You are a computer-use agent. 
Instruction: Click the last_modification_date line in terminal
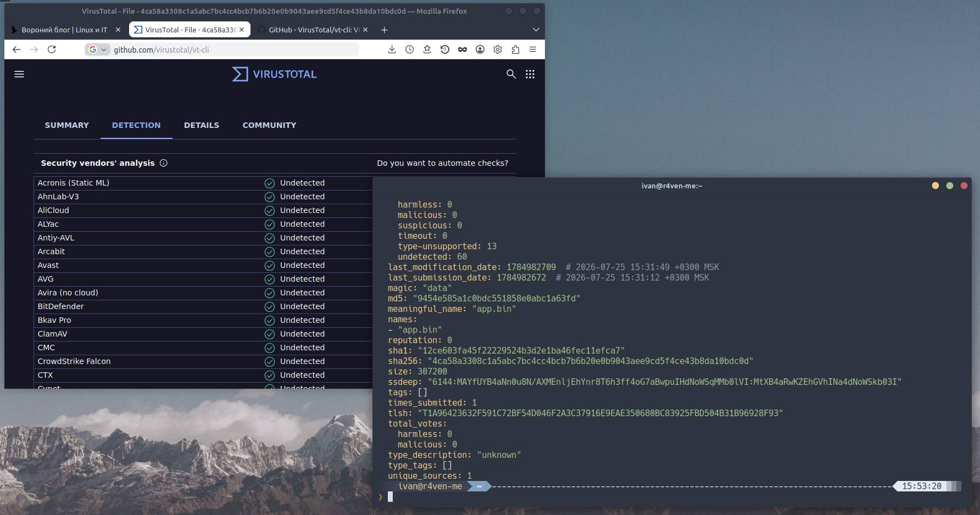point(553,267)
